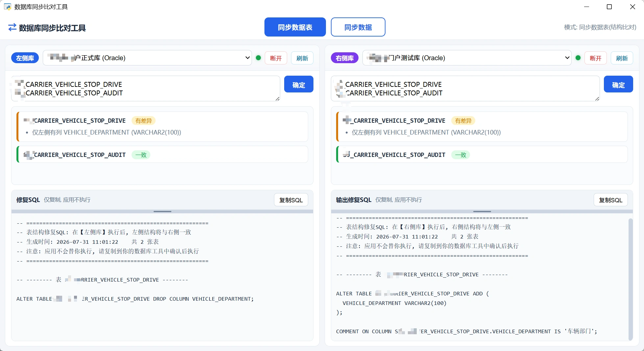Viewport: 644px width, 351px height.
Task: Click the app icon in the title bar
Action: tap(7, 7)
